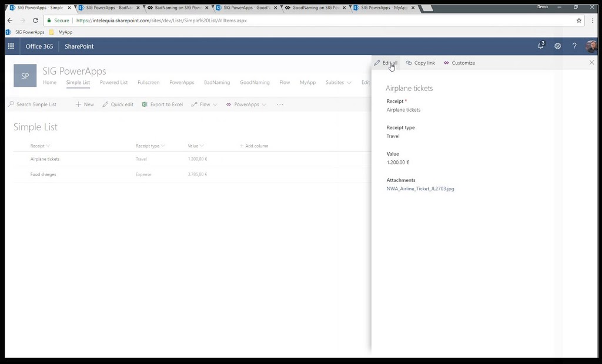Viewport: 602px width, 364px height.
Task: Open the Airplane tickets list item
Action: [x=45, y=159]
